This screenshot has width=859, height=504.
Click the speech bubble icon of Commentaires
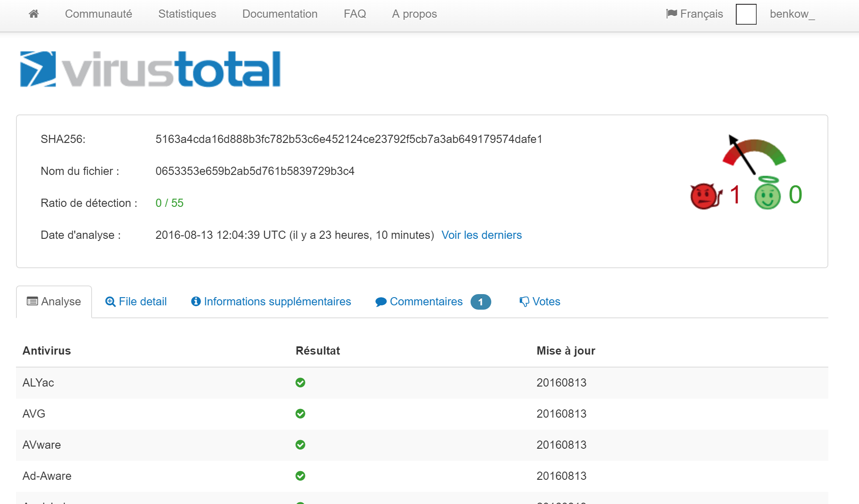pyautogui.click(x=381, y=302)
